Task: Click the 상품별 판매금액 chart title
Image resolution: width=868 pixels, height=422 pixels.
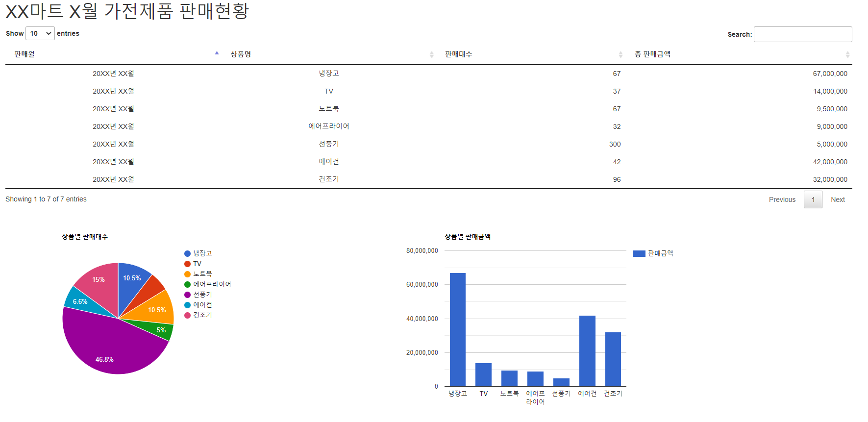Action: [x=468, y=237]
